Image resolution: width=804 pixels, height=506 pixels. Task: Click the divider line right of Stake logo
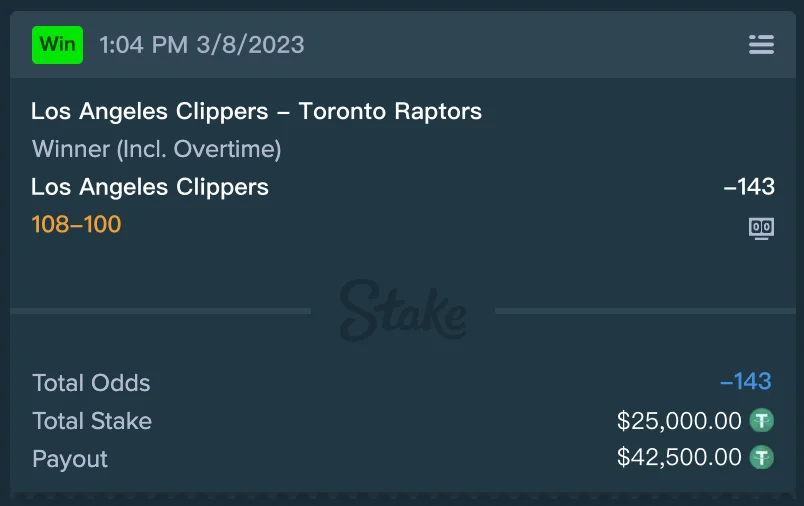pos(645,311)
